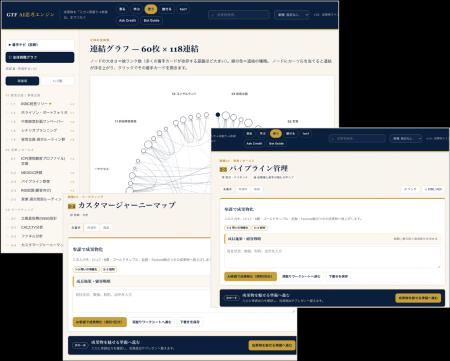Click gold action button below パイプライン管理 text area
The height and width of the screenshot is (361, 450).
pos(250,276)
